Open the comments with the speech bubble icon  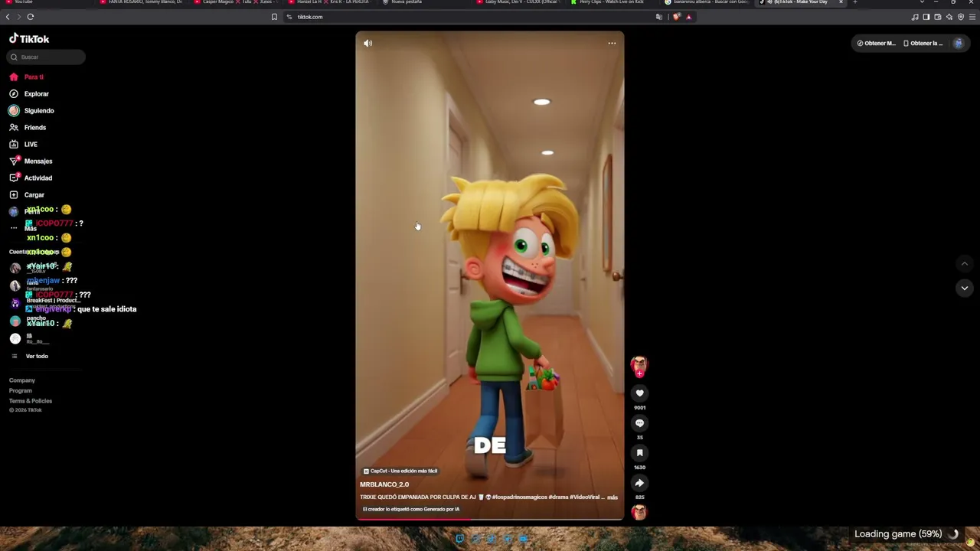click(x=640, y=423)
